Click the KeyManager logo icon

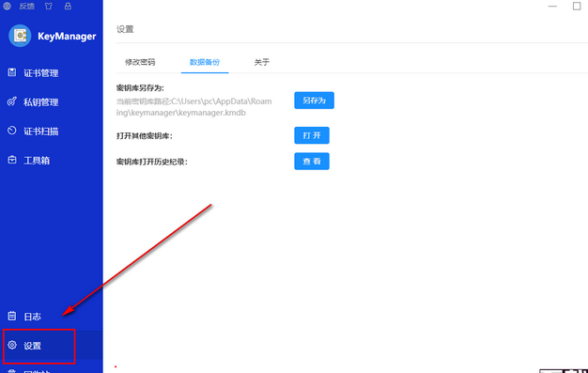[20, 36]
